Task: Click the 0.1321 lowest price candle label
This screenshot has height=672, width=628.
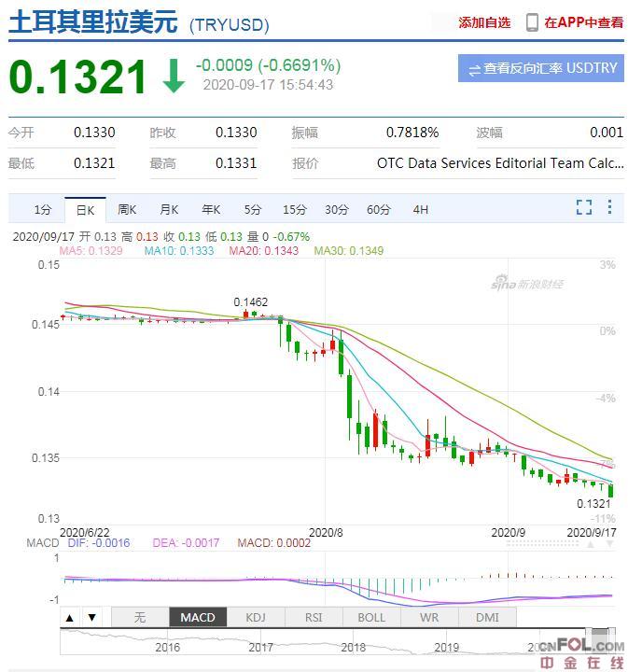Action: click(x=593, y=503)
